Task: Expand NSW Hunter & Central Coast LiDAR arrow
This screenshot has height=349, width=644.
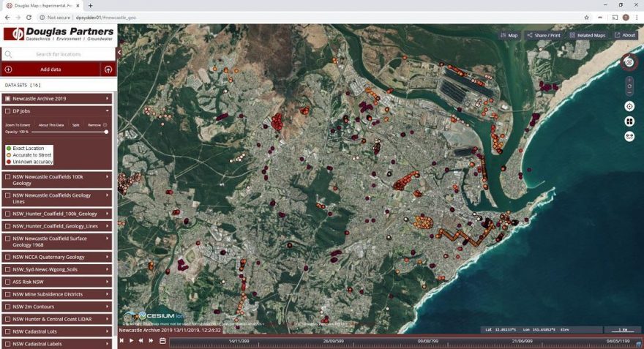Action: 107,319
